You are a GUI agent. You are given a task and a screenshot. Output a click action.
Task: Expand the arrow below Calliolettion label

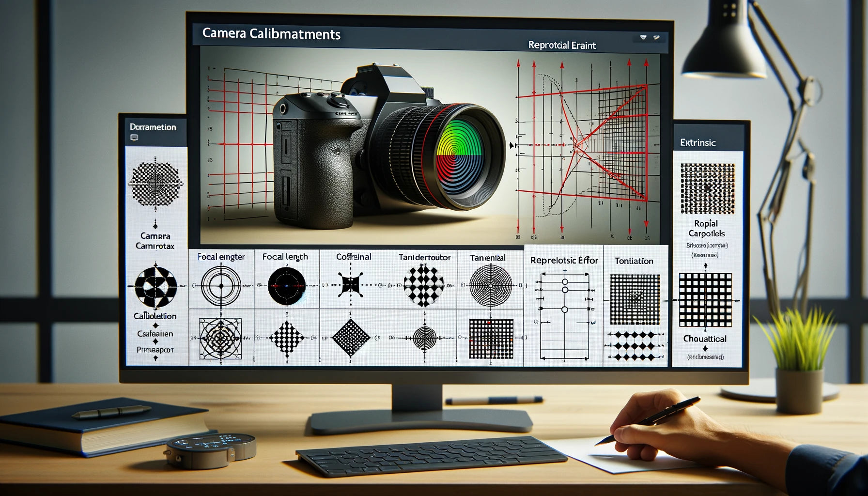pyautogui.click(x=155, y=325)
